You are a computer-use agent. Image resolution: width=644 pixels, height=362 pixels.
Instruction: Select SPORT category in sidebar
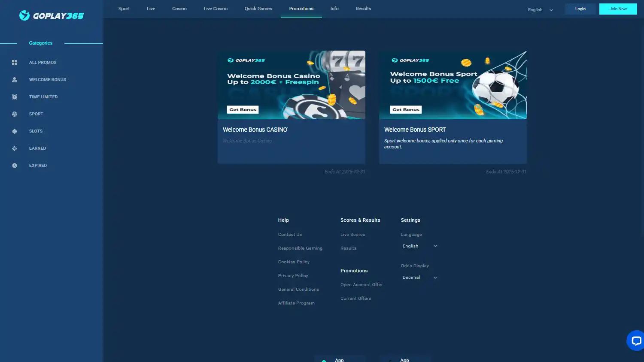click(36, 114)
